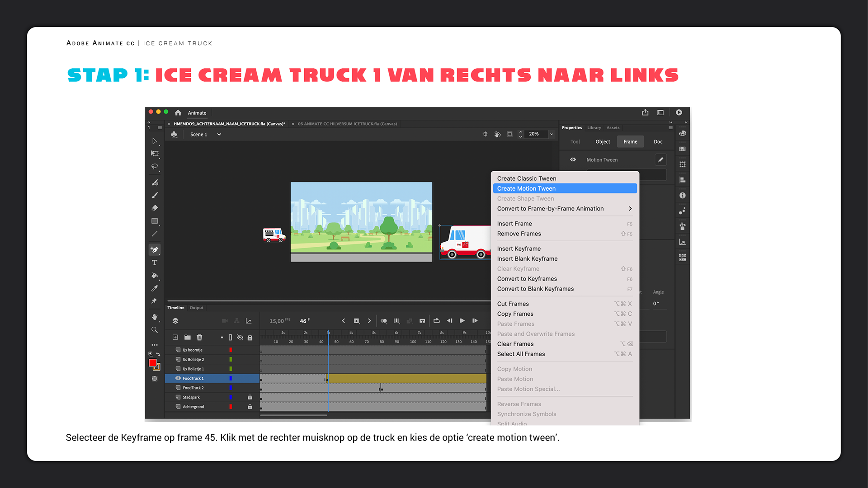Screen dimensions: 868x488
Task: Toggle lock on Achtergrond layer
Action: 250,407
